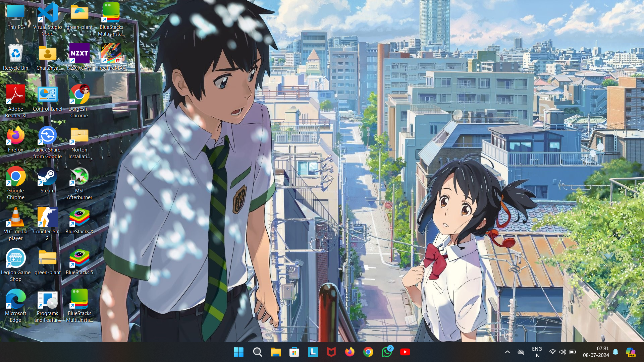This screenshot has height=362, width=644.
Task: Open Chrome from the taskbar
Action: point(368,352)
